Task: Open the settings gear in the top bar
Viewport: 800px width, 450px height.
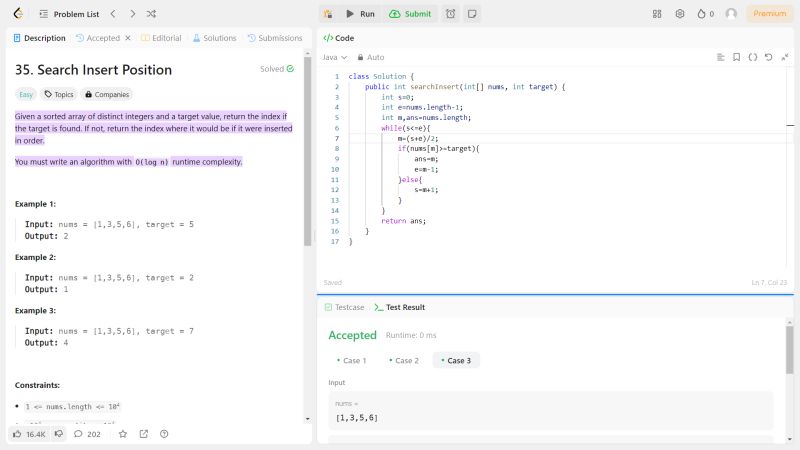Action: [680, 14]
